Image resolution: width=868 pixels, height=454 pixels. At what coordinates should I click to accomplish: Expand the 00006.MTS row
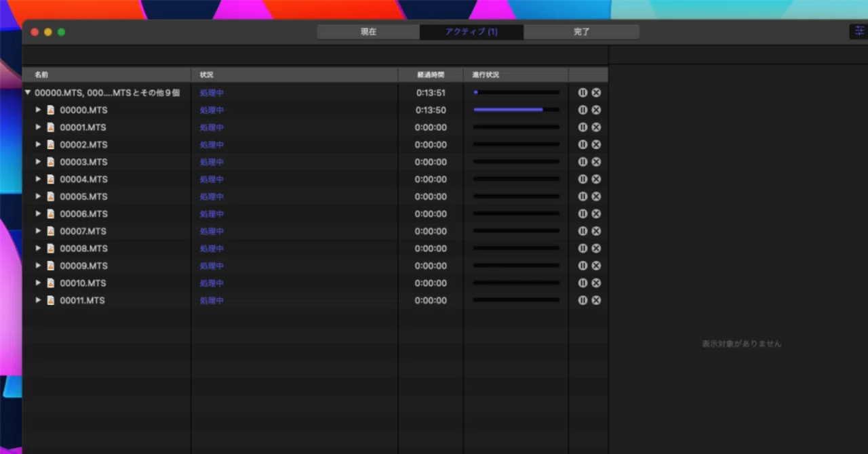pos(39,213)
